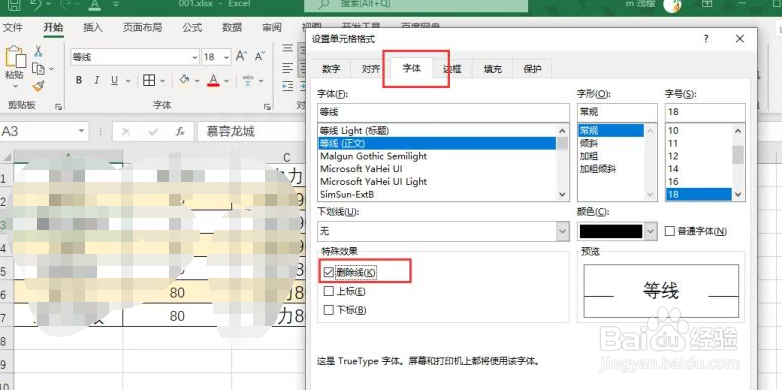Click the search magnifier in the title bar

(x=325, y=4)
